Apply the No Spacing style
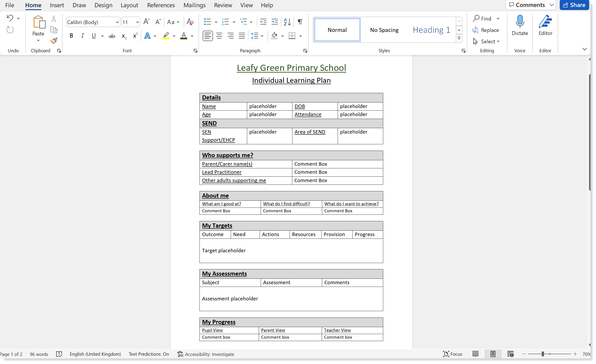 click(x=384, y=30)
